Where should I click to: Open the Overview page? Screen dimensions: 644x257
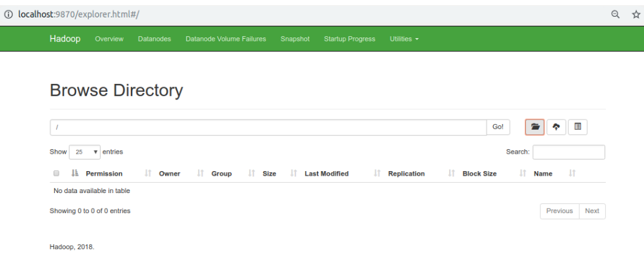(109, 39)
